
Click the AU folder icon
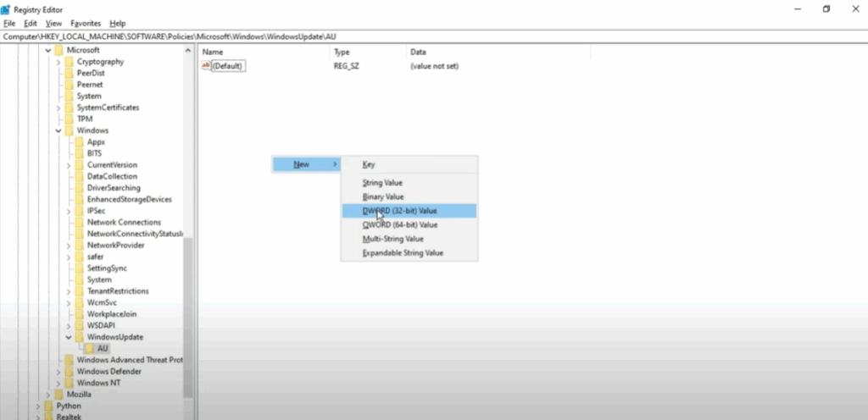click(90, 348)
